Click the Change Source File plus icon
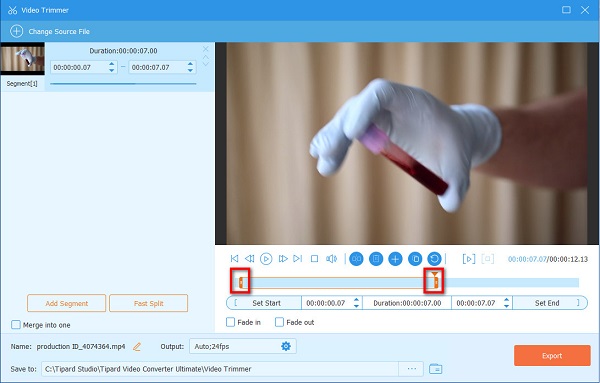Screen dimensions: 600x383 tap(16, 31)
